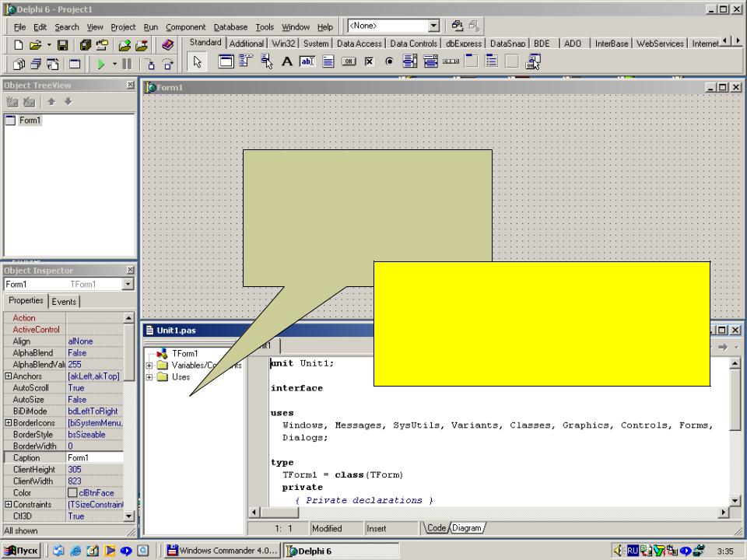Select the Memo component icon
This screenshot has height=560, width=747.
(x=328, y=61)
